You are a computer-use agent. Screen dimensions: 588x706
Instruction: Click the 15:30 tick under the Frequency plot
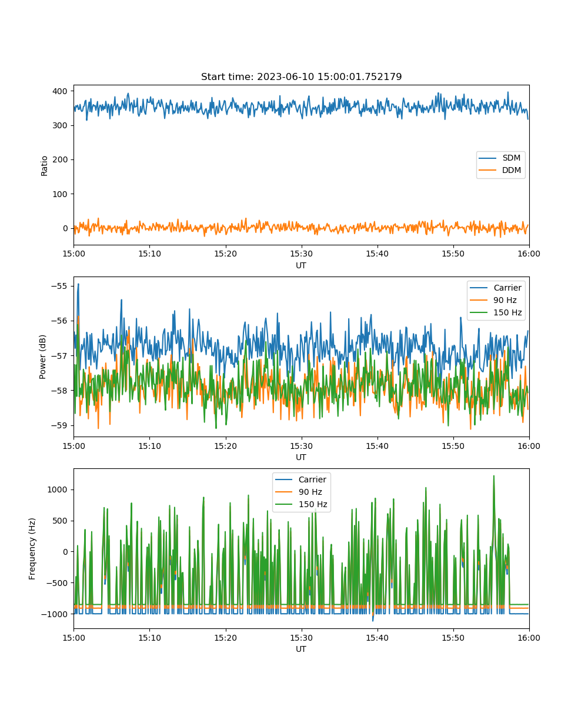click(301, 637)
